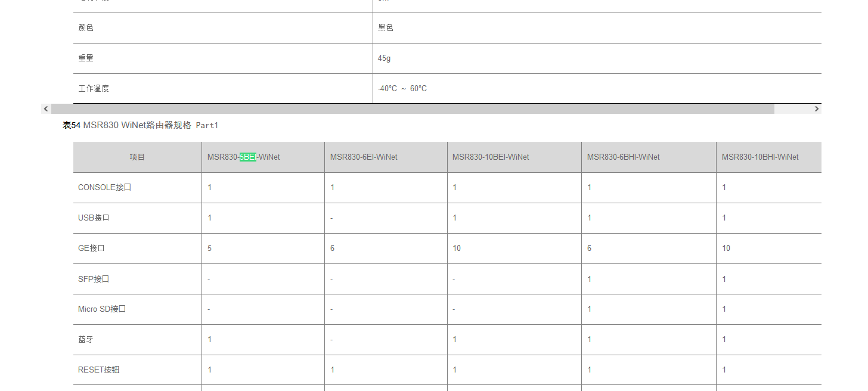Click the horizontal scrollbar thumb above table 54
The width and height of the screenshot is (868, 391).
pos(413,109)
